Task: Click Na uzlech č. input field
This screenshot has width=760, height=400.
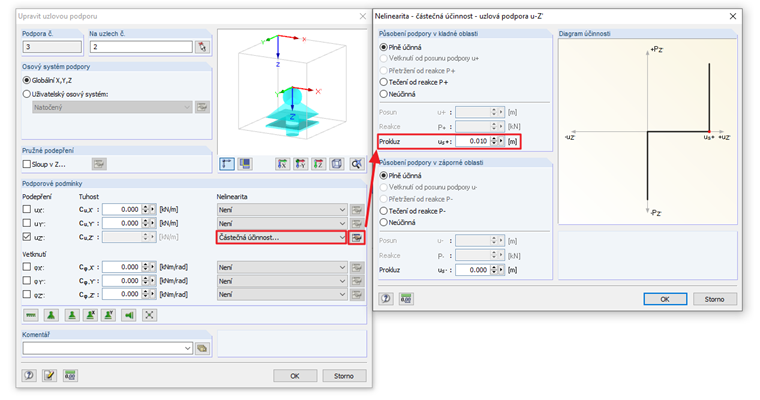Action: click(141, 47)
